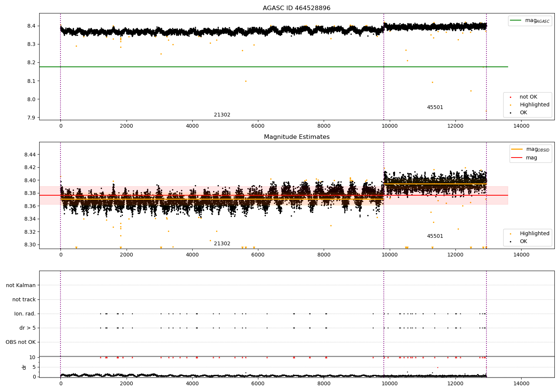The image size is (560, 392).
Task: Click the 8.1 y-tick in top plot
Action: [32, 81]
